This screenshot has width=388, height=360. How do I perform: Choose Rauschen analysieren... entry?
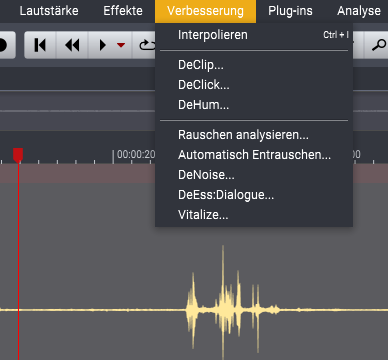tap(254, 135)
